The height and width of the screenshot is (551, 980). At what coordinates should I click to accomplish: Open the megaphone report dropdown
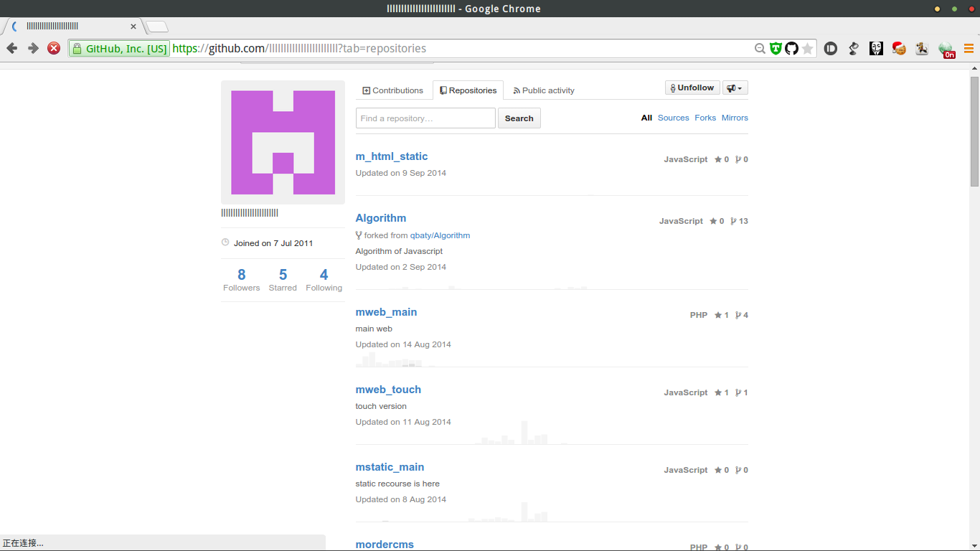[x=735, y=88]
